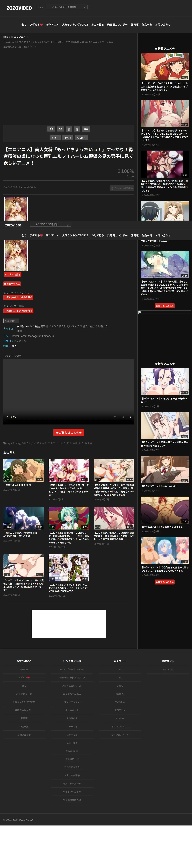This screenshot has width=192, height=868.
Task: Click the 異世界 tag link
Action: (88, 443)
